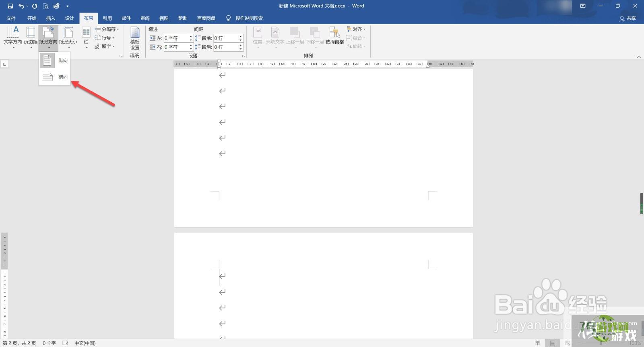This screenshot has width=644, height=347.
Task: Open the Baidu Netdisk (百度网盘) tab
Action: click(206, 18)
